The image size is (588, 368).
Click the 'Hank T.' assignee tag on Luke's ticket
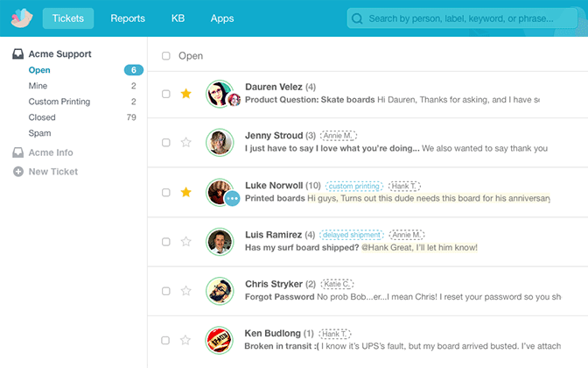pyautogui.click(x=404, y=186)
